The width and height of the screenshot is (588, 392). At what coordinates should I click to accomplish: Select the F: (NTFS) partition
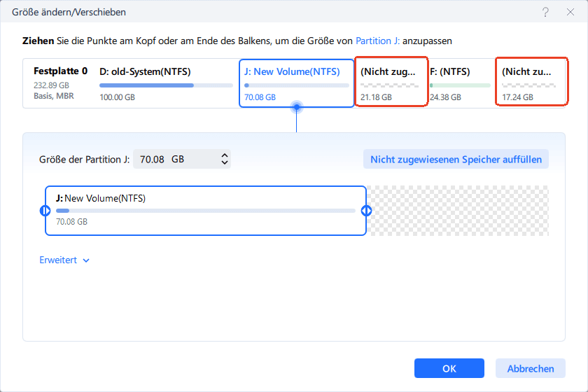459,83
